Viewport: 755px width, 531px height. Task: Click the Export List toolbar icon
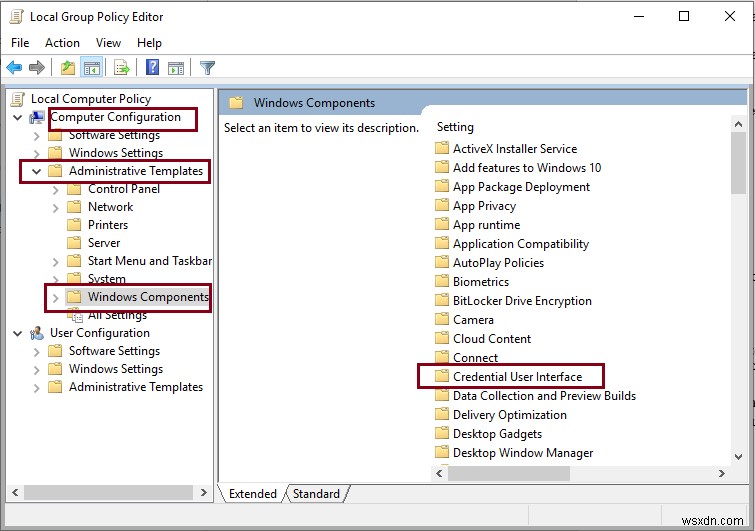tap(122, 68)
